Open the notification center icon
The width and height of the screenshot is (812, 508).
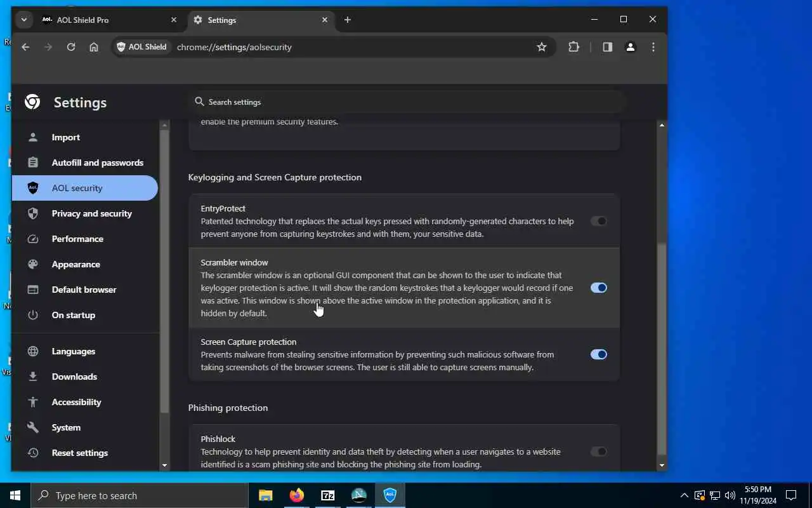coord(791,495)
